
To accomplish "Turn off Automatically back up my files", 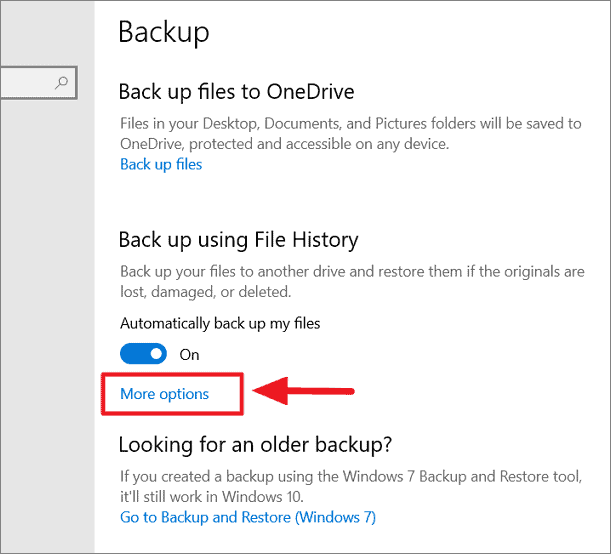I will point(143,354).
